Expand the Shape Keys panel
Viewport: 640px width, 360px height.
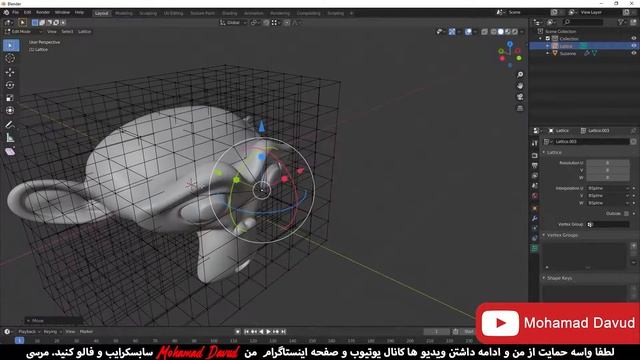pos(544,278)
